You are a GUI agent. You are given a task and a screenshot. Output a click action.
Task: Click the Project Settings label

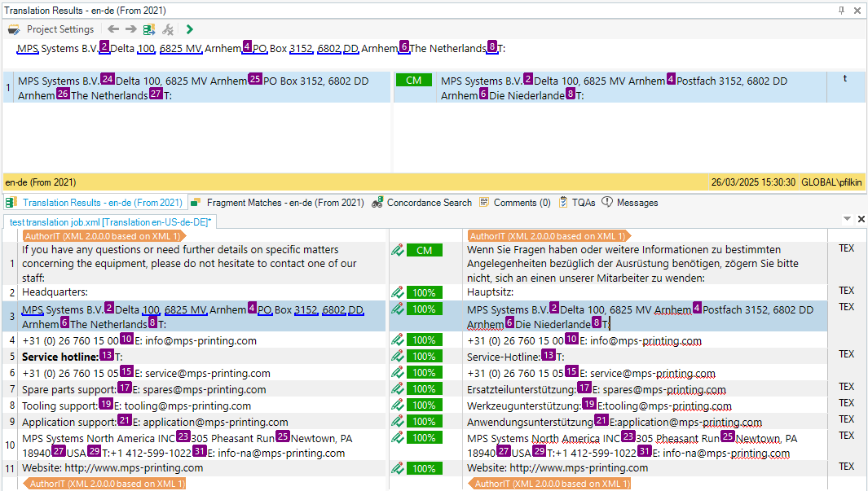tap(59, 28)
